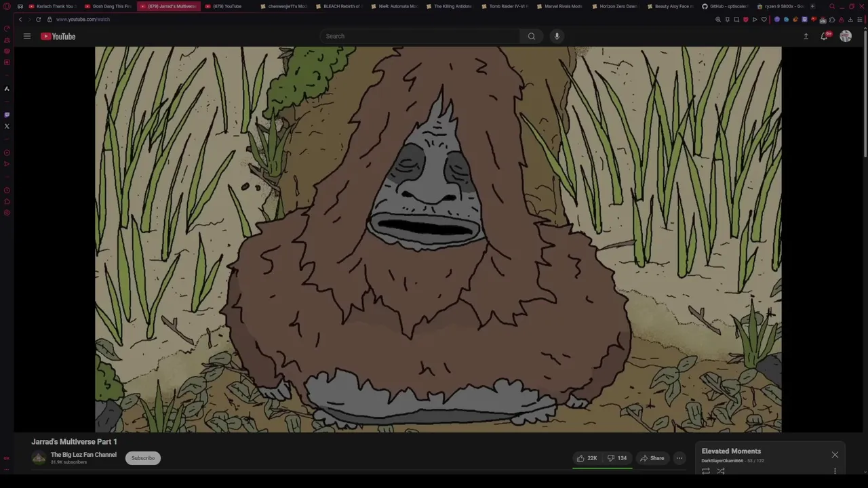Open The Big Lez Fan Channel avatar
This screenshot has width=868, height=488.
pos(39,458)
